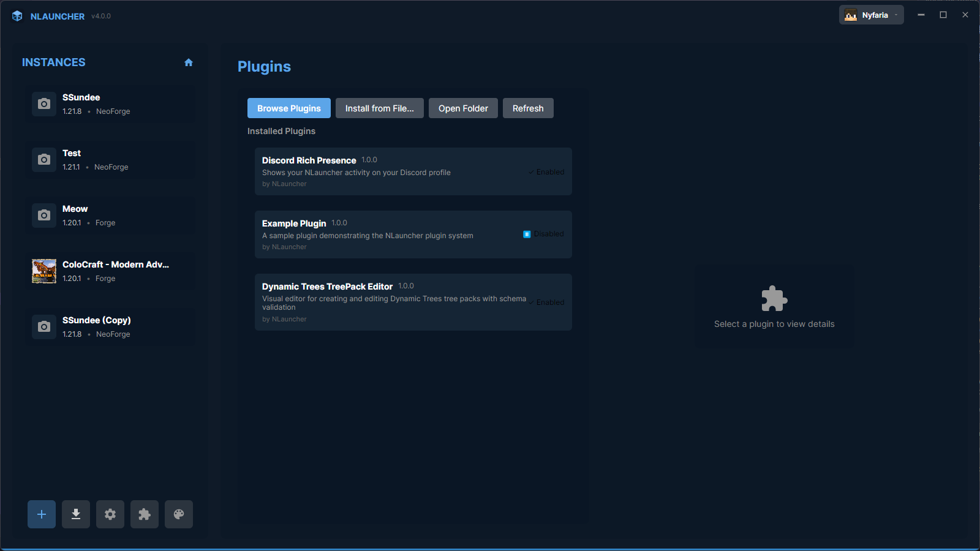Click the NLauncher logo in the top bar
Viewport: 980px width, 551px height.
17,16
